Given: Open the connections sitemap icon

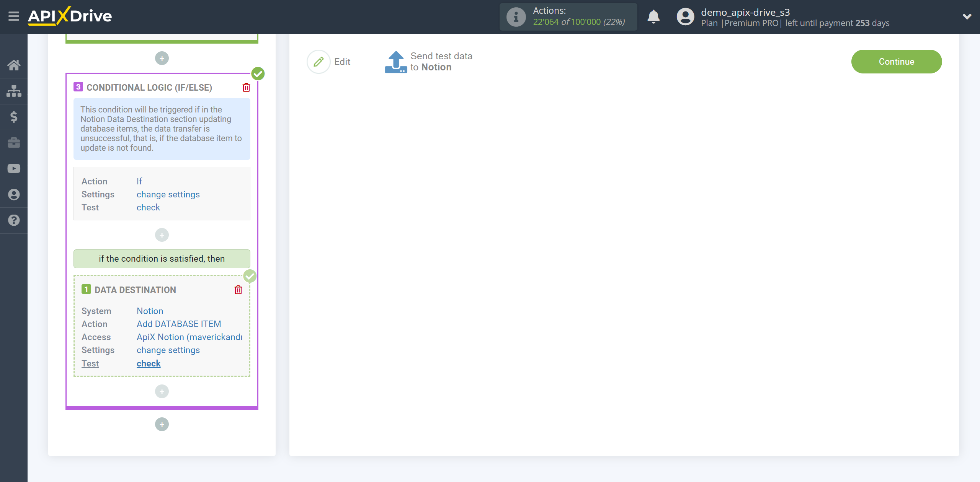Looking at the screenshot, I should (14, 91).
